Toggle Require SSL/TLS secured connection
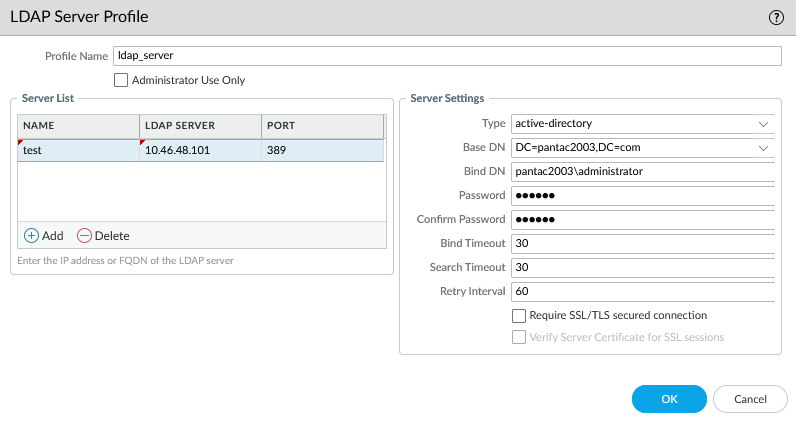 pyautogui.click(x=519, y=315)
